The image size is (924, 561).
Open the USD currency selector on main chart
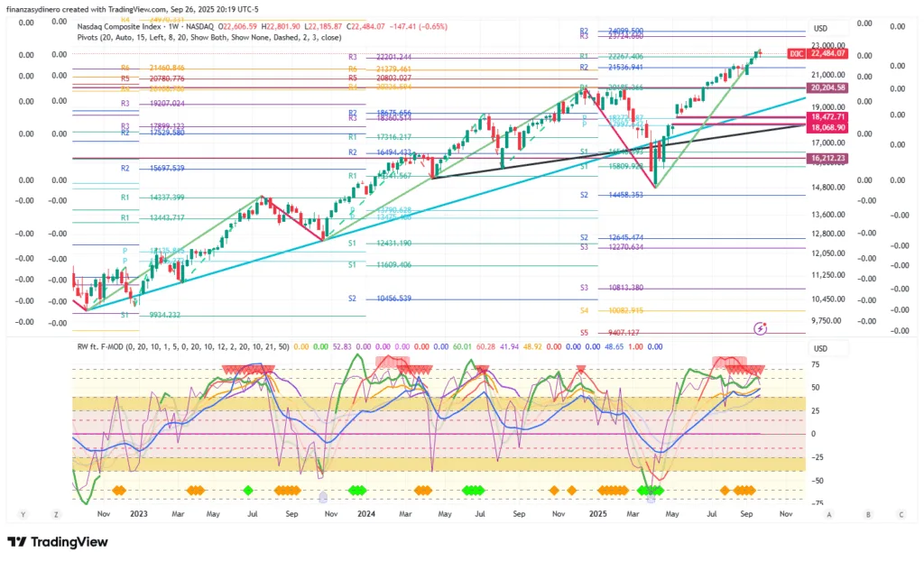[x=820, y=28]
